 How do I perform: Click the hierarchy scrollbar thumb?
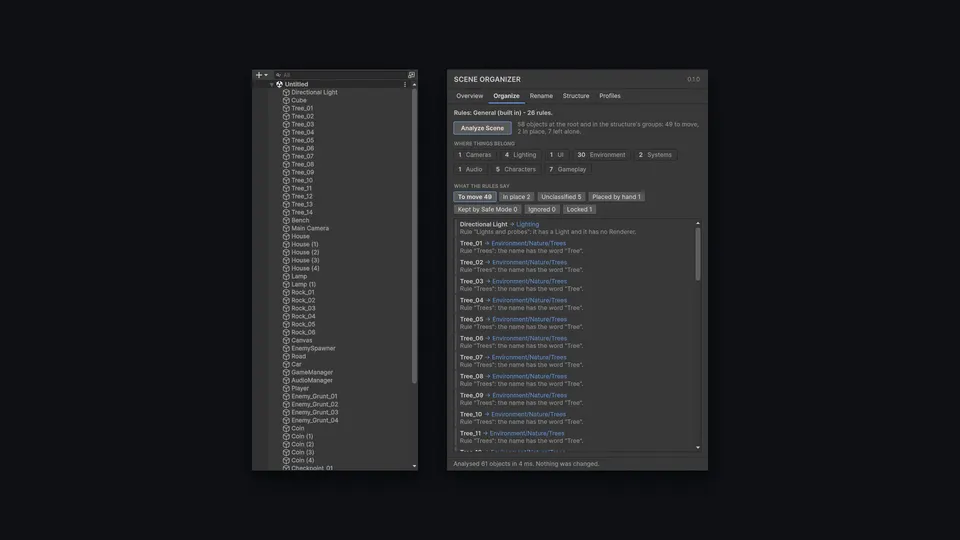pos(414,236)
